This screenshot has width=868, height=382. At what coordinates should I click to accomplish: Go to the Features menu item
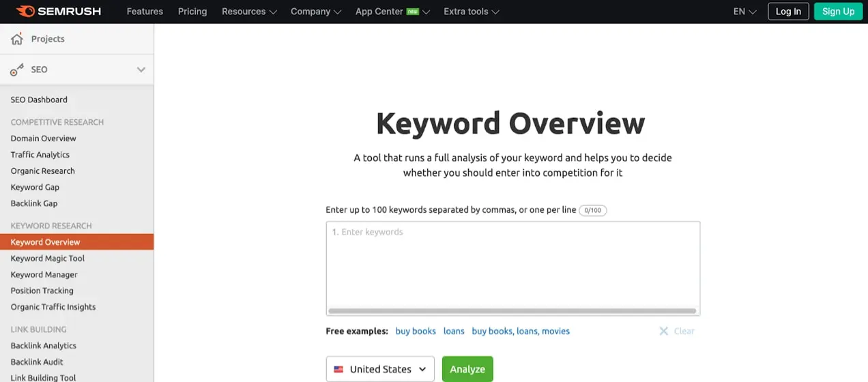[145, 12]
